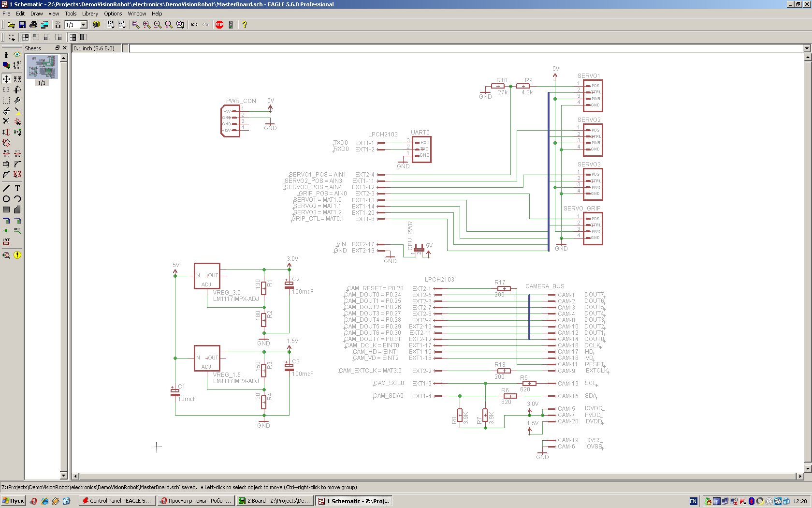Click the Delete tool (X icon)
The width and height of the screenshot is (812, 508).
coord(6,121)
